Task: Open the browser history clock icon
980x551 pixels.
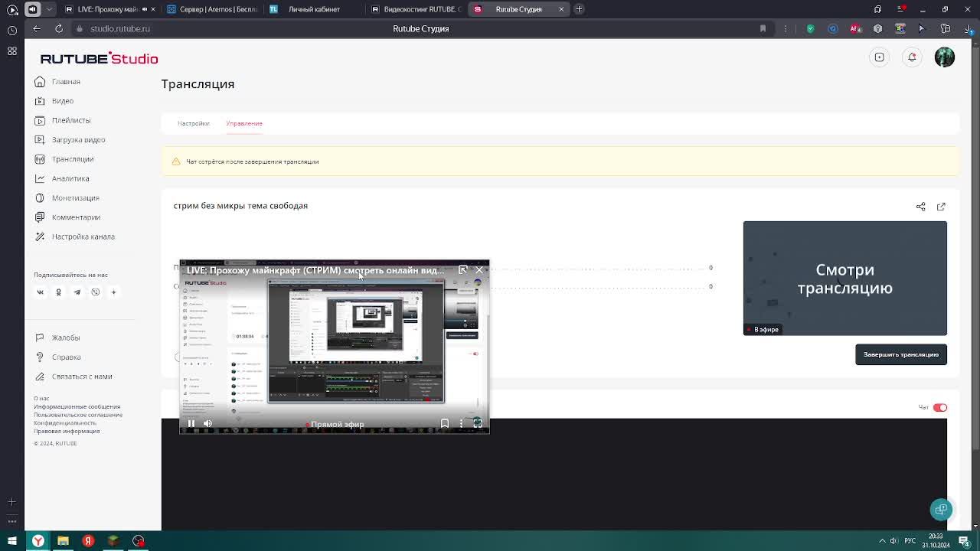Action: point(12,31)
